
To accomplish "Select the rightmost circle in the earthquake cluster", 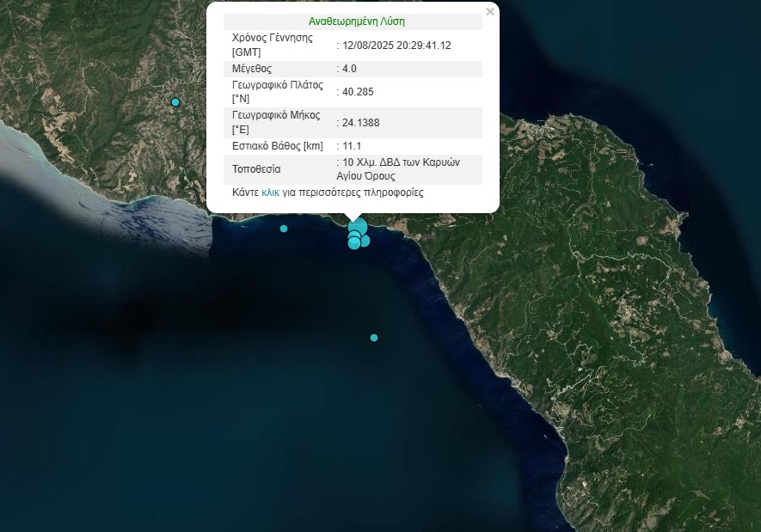I will coord(365,241).
